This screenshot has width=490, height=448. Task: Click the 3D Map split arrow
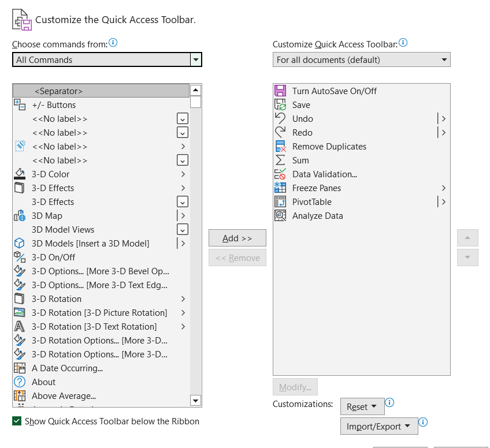pos(183,216)
